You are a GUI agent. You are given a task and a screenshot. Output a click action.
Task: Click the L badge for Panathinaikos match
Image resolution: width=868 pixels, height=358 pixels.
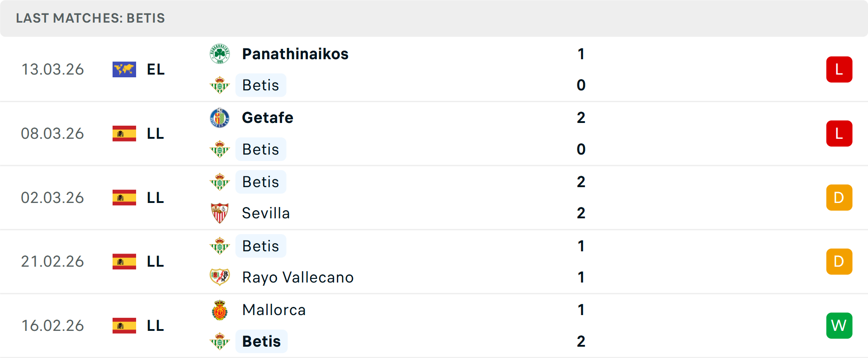tap(839, 70)
